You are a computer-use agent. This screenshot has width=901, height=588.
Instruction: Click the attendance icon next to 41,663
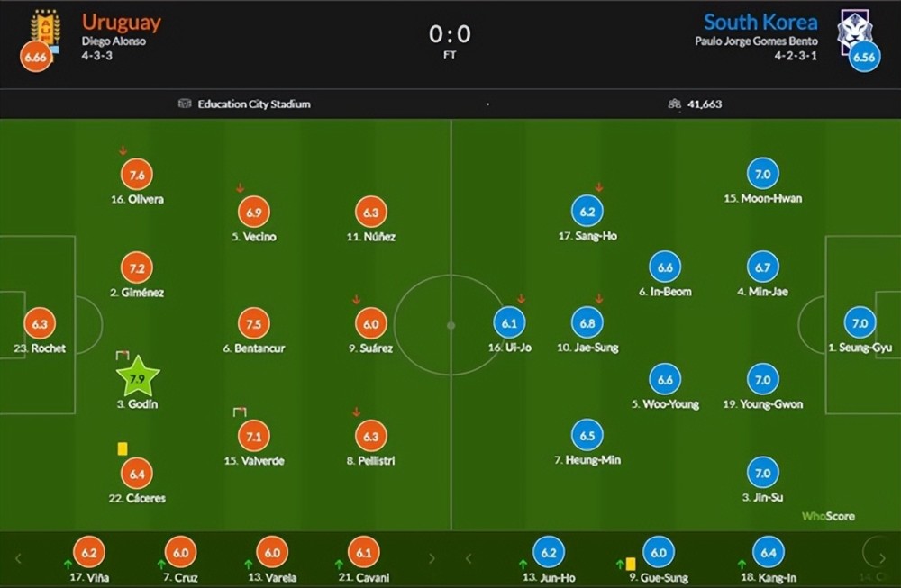click(674, 104)
